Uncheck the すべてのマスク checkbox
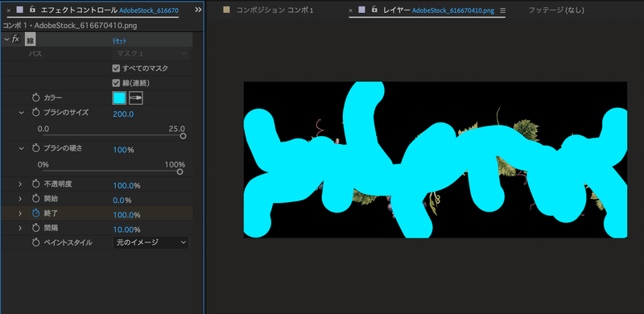The image size is (644, 314). (x=116, y=68)
